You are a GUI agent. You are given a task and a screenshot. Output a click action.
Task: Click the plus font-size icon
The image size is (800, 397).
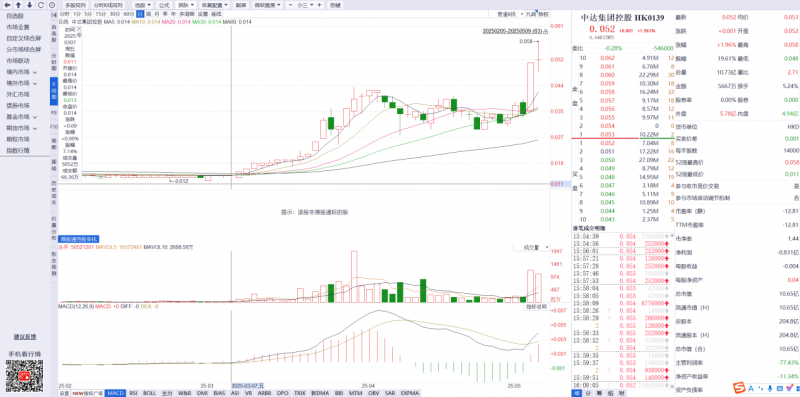319,5
